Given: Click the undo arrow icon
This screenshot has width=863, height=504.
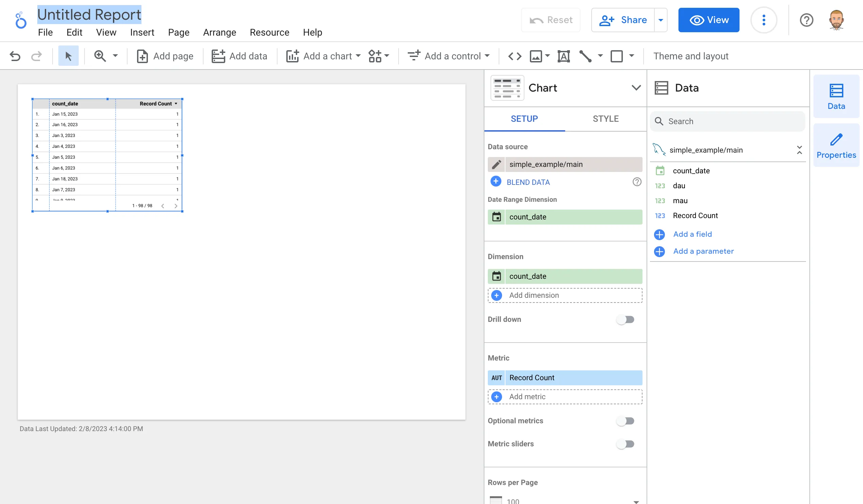Looking at the screenshot, I should (15, 56).
